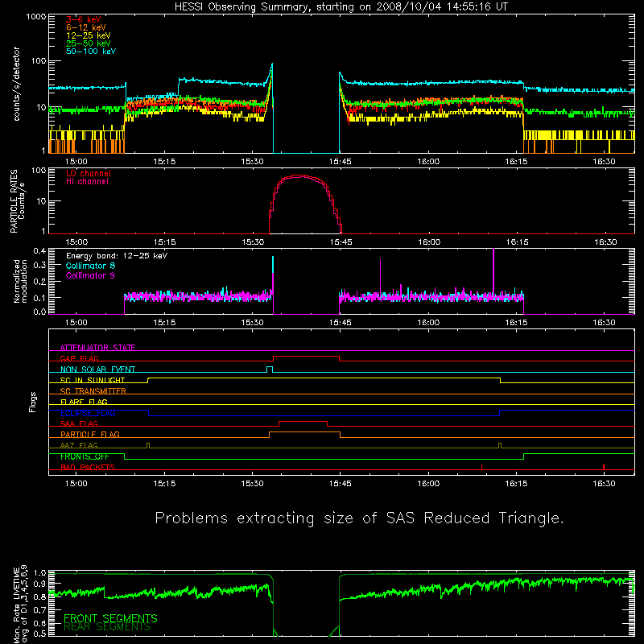
Task: Select the Collimator 9 legend label
Action: (x=90, y=275)
